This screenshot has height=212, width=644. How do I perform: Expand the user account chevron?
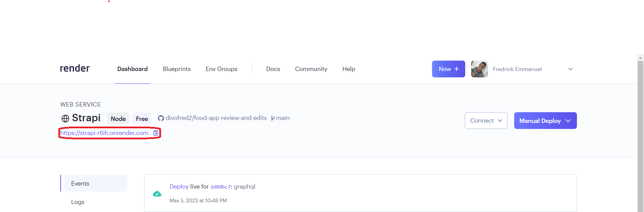571,69
